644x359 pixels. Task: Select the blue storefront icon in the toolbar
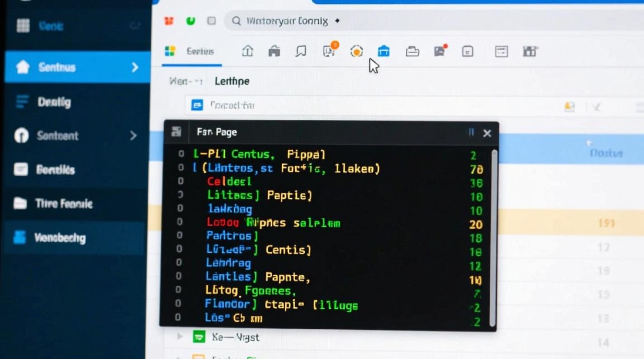click(x=384, y=51)
